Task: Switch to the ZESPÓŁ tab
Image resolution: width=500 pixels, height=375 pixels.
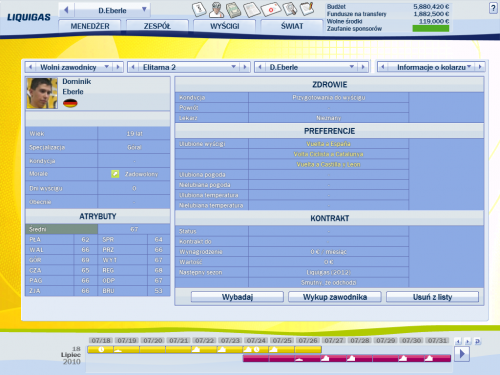Action: [x=157, y=26]
